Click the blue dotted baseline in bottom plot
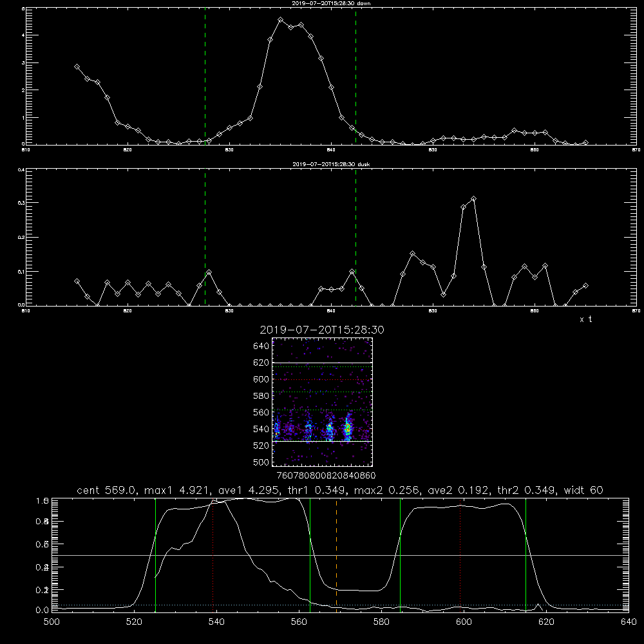The image size is (644, 644). click(340, 605)
